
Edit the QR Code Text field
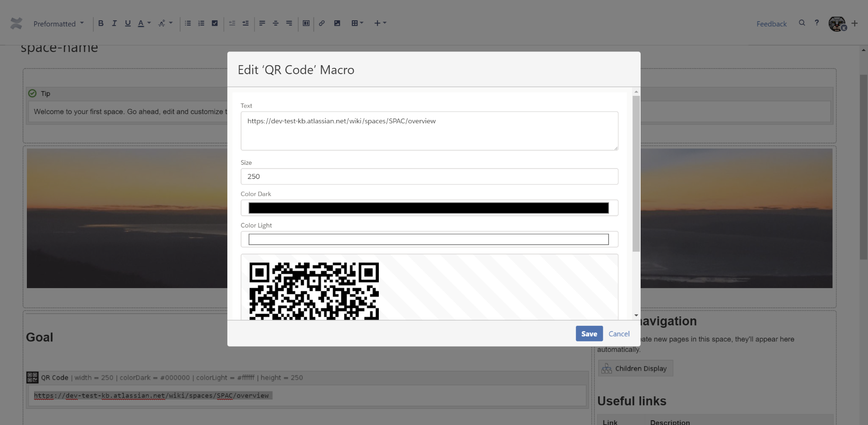(429, 131)
